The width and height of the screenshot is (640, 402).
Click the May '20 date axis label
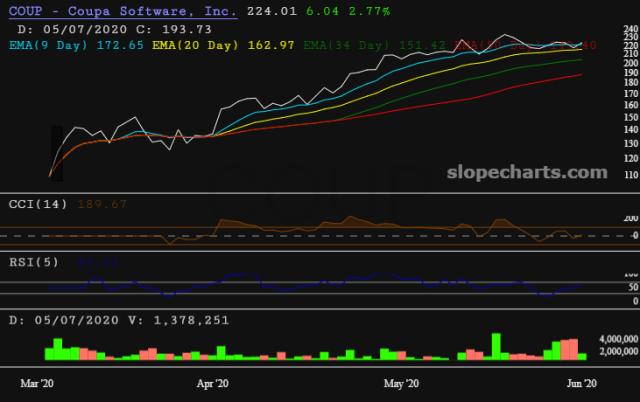coord(401,383)
